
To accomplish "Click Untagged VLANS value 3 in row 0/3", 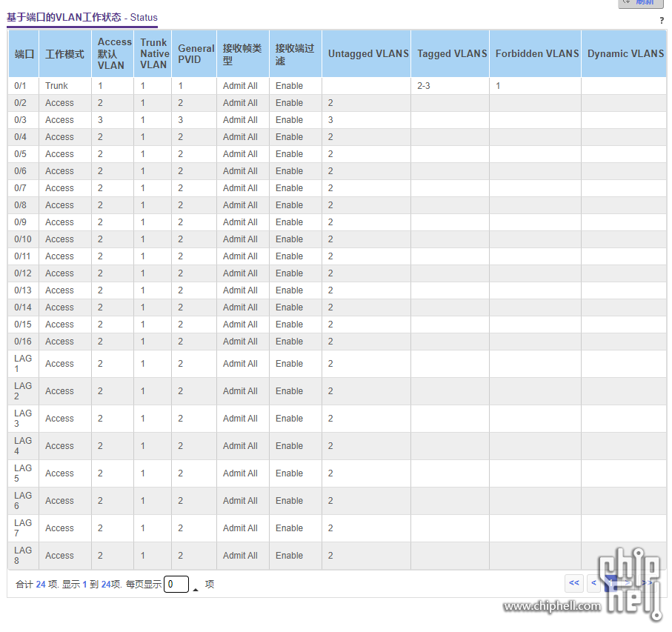I will click(330, 120).
